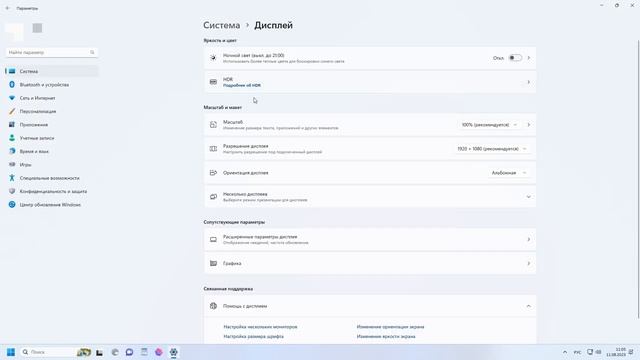Open the volume tray icon
This screenshot has width=640, height=360.
598,352
